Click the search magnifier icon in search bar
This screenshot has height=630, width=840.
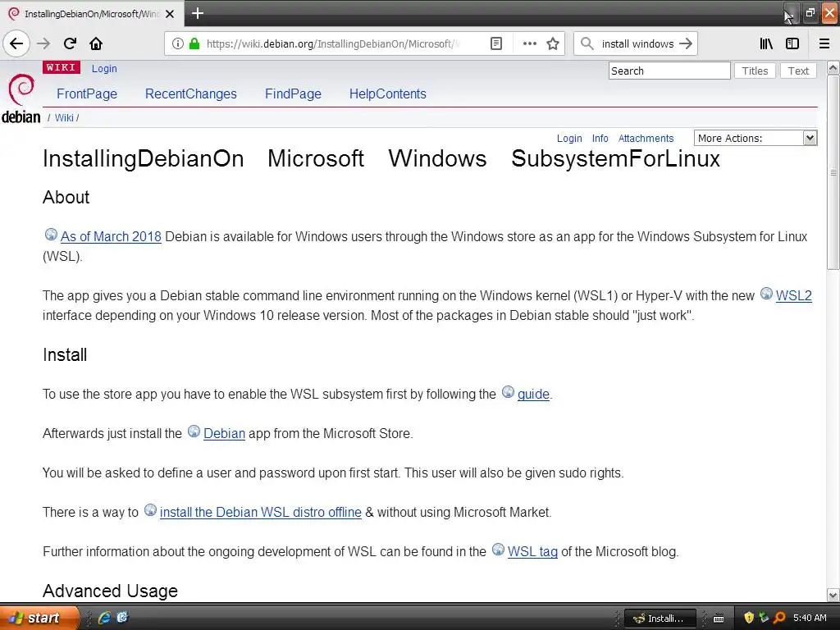point(587,43)
